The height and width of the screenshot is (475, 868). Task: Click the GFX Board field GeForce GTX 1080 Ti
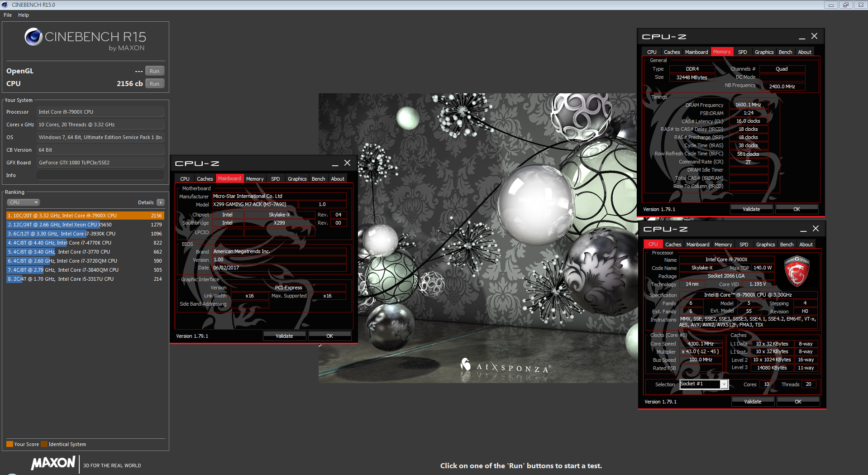[100, 163]
